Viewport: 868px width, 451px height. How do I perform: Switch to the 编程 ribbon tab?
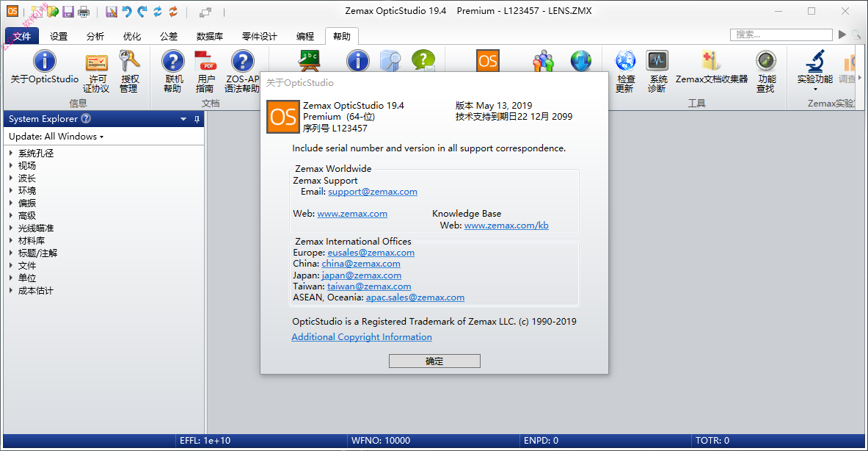coord(305,36)
